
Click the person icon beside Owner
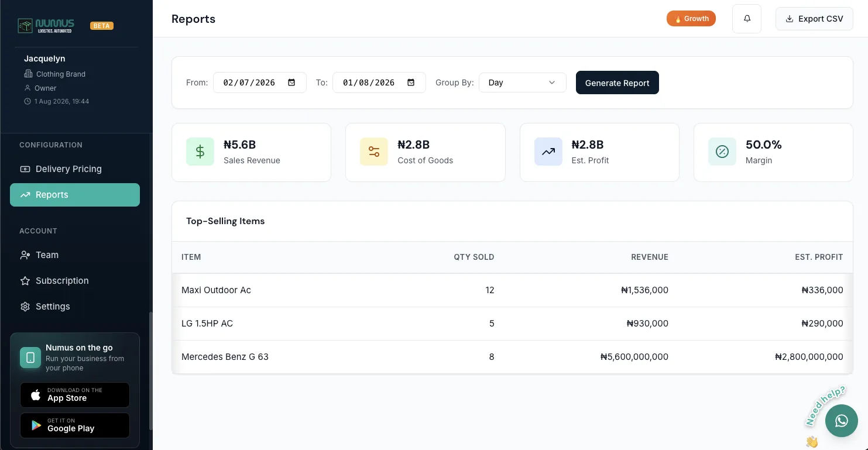click(28, 88)
